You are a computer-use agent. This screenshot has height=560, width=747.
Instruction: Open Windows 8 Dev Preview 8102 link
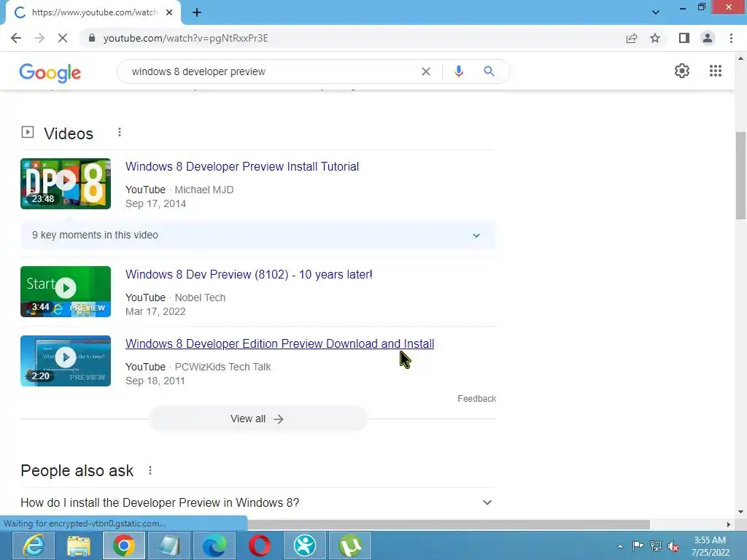click(249, 275)
